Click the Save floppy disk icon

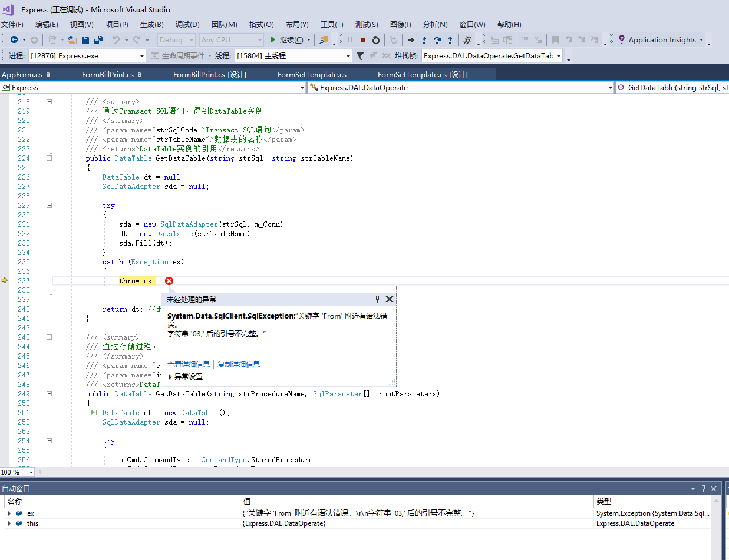(85, 39)
